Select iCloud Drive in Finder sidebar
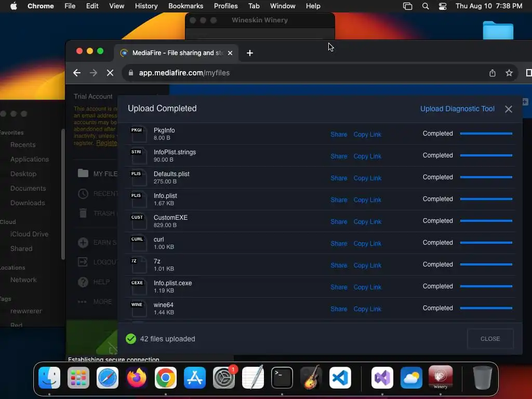The width and height of the screenshot is (532, 399). [x=29, y=234]
